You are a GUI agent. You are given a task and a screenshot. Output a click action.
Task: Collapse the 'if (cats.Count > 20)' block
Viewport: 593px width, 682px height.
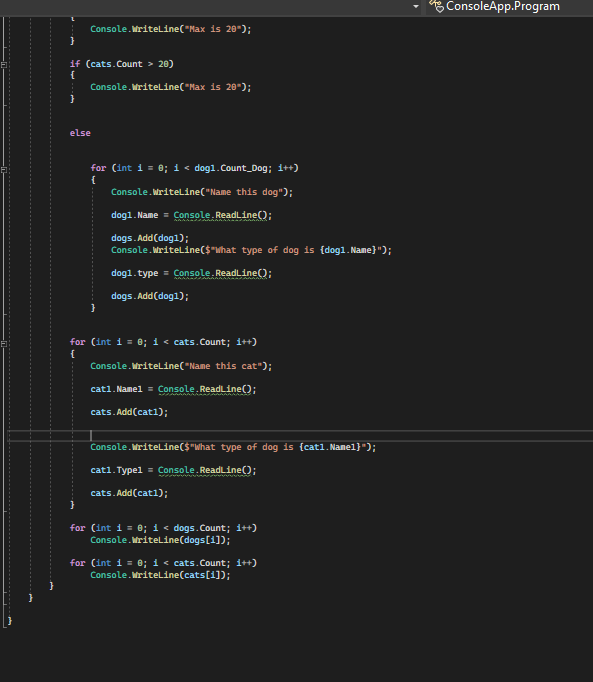(x=4, y=64)
